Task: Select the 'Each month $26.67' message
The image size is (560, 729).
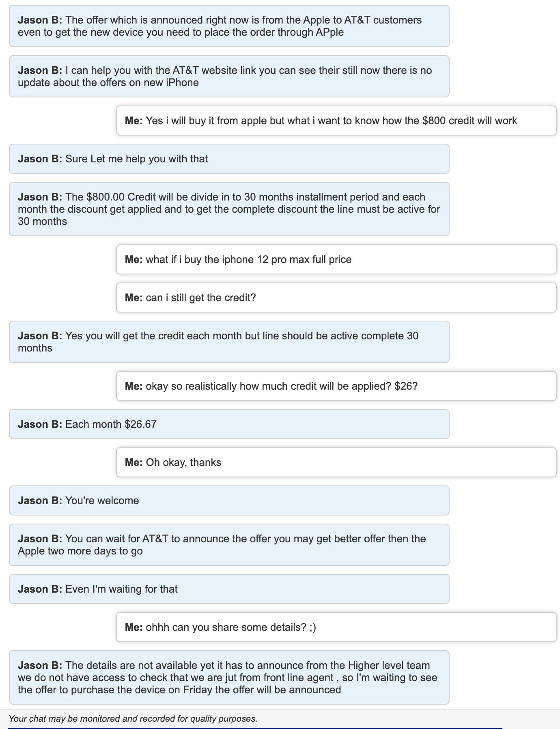Action: tap(229, 424)
